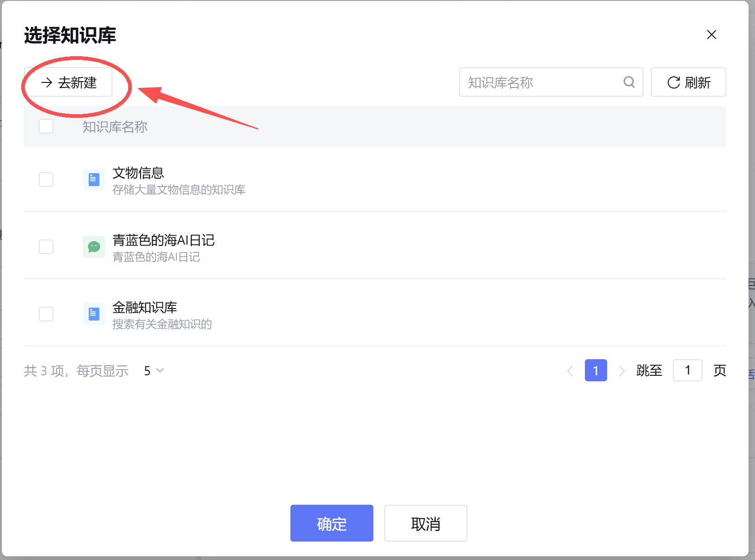Open the items-per-page dropdown showing 5

(153, 371)
